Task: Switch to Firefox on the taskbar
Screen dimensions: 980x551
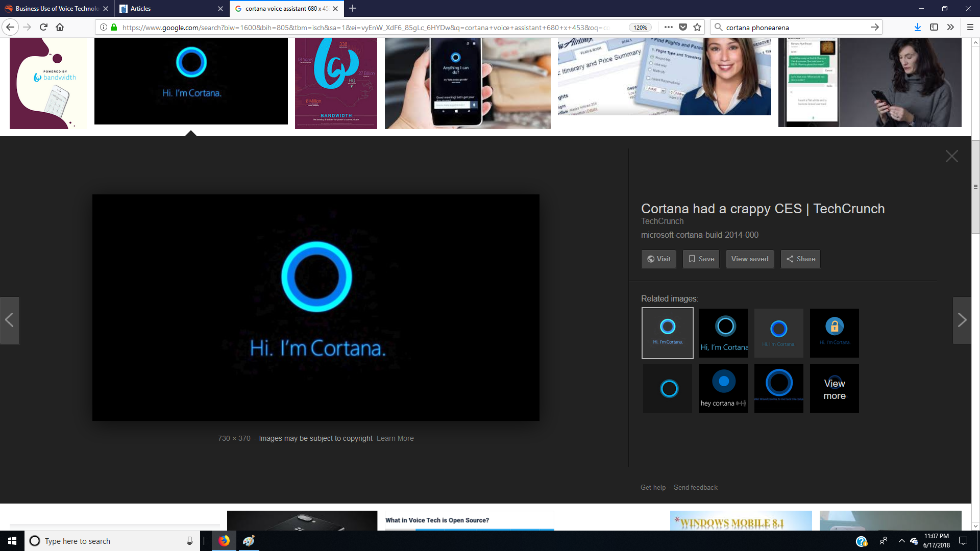Action: 224,541
